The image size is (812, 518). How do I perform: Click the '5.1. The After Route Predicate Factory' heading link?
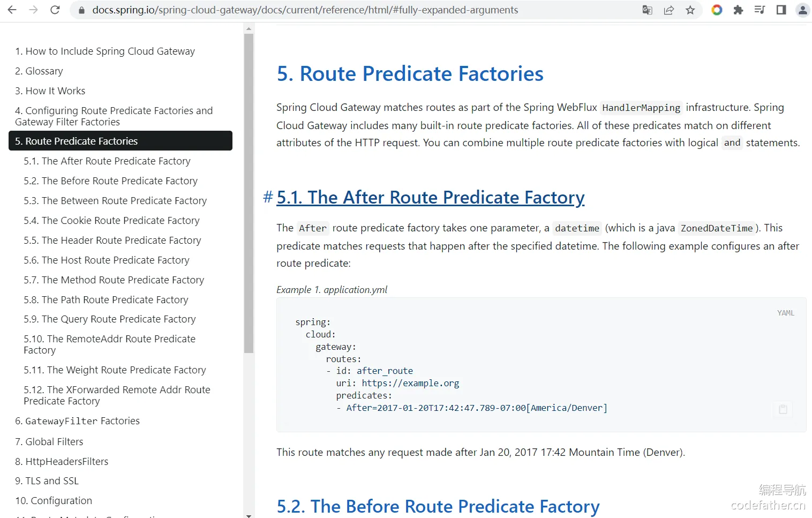431,197
